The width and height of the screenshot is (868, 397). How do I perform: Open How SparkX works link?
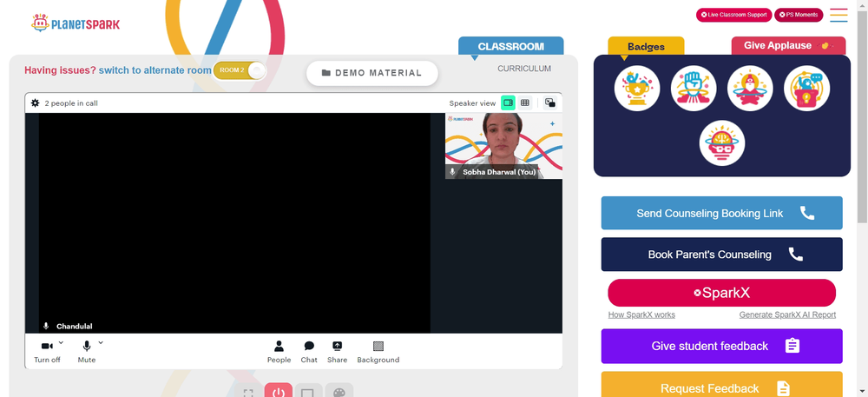pos(641,315)
